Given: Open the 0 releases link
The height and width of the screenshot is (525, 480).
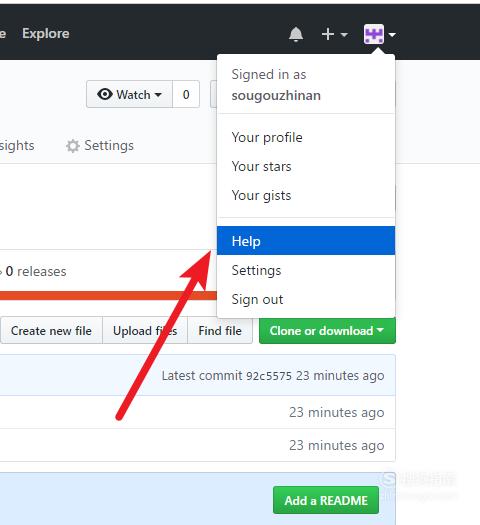Looking at the screenshot, I should click(35, 271).
